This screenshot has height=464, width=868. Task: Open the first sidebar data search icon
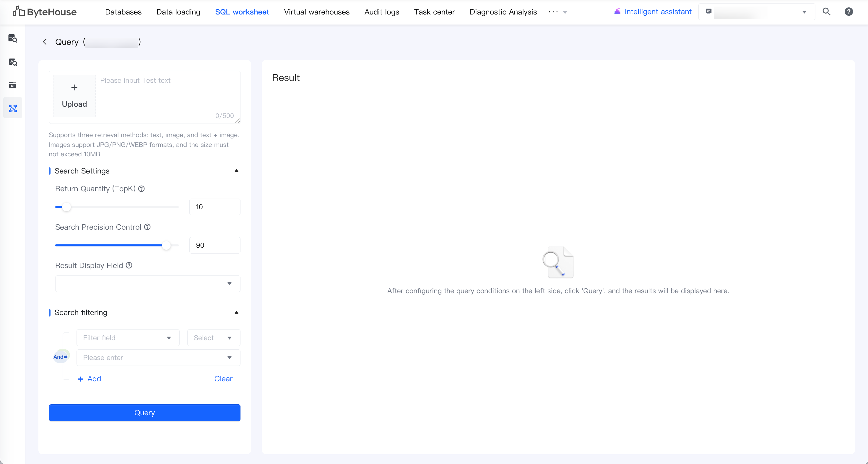13,38
